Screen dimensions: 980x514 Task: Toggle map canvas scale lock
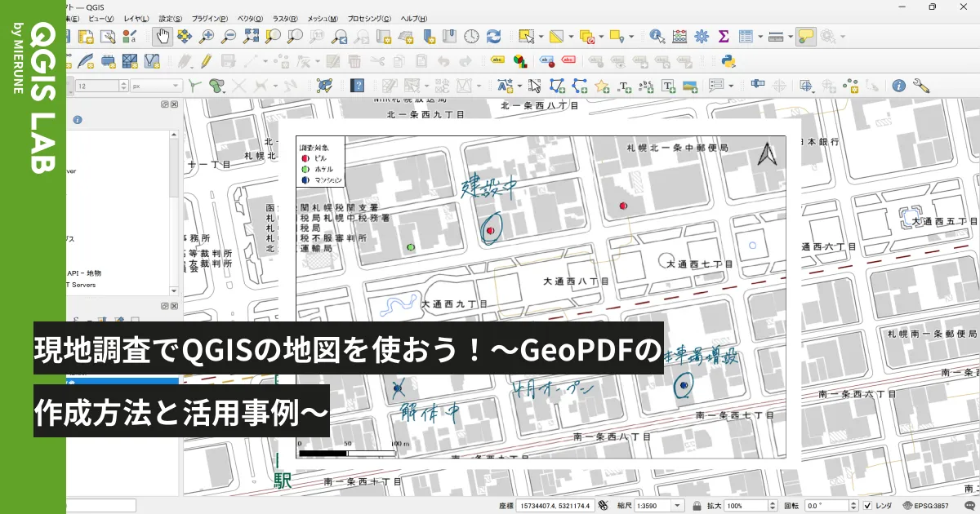click(698, 505)
